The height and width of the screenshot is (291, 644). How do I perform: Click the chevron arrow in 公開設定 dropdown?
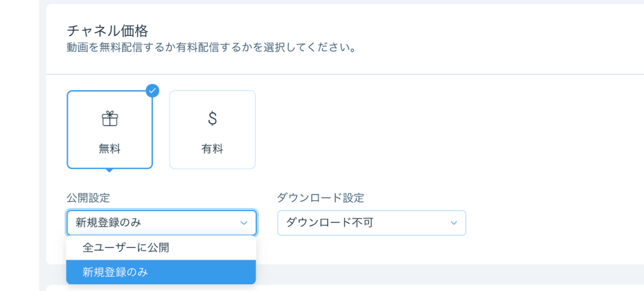pos(244,223)
